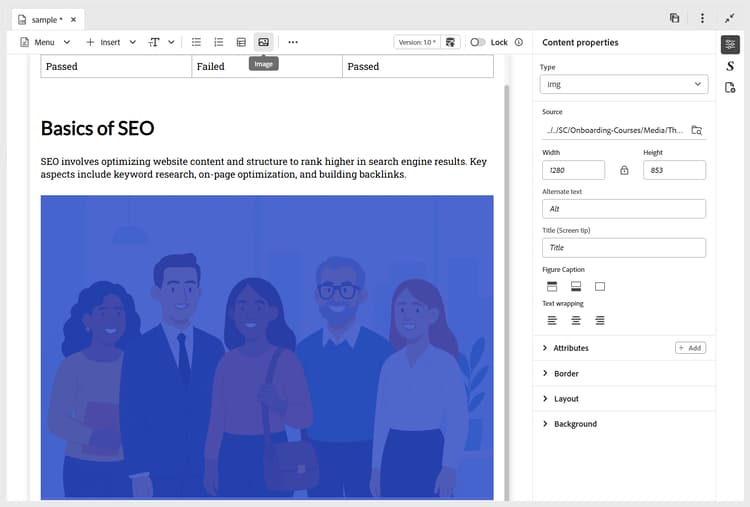Viewport: 750px width, 507px height.
Task: Open the Insert menu
Action: (110, 42)
